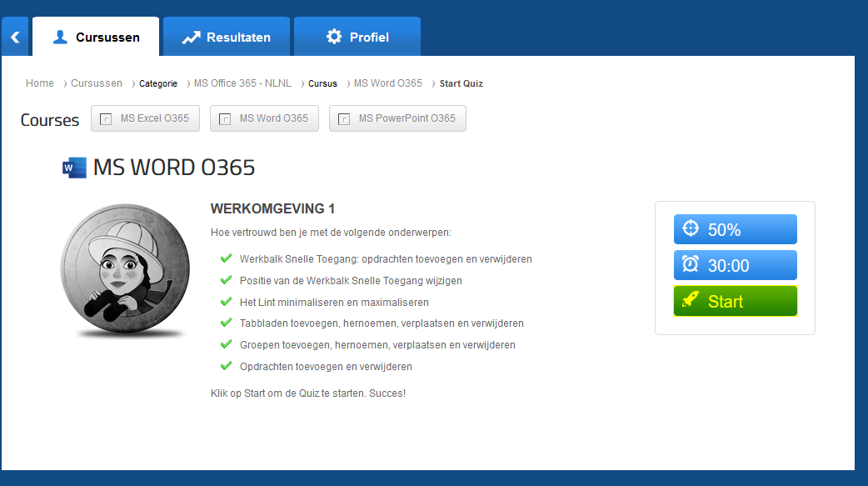Open MS Office 365 - NLNL breadcrumb

[242, 83]
